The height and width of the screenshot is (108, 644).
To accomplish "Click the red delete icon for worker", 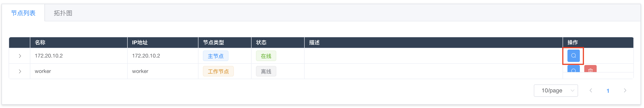I will coord(590,69).
